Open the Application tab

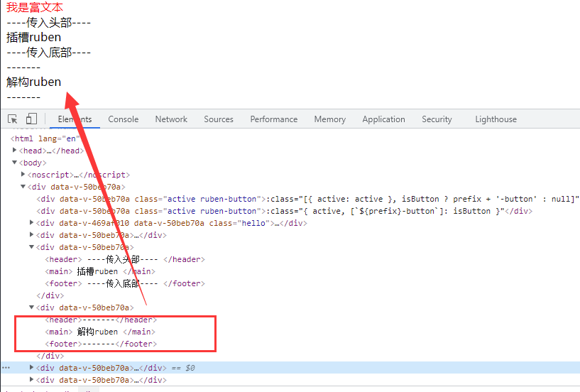[383, 119]
